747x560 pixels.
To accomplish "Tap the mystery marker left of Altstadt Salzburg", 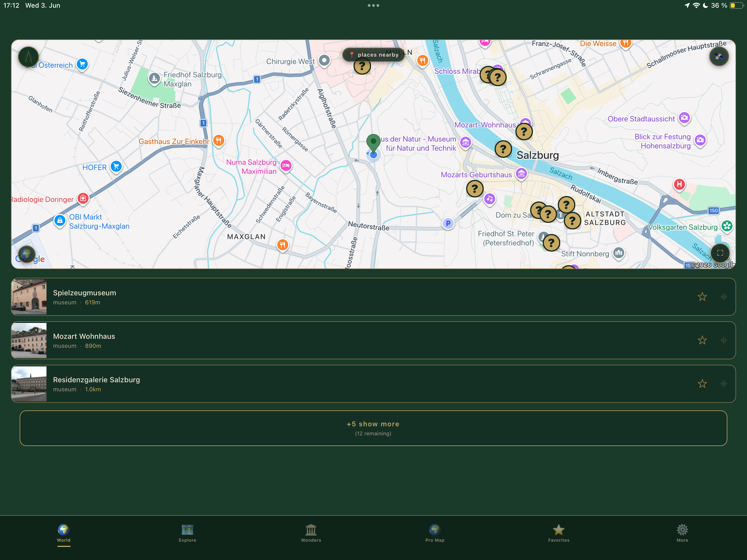I will tap(572, 221).
